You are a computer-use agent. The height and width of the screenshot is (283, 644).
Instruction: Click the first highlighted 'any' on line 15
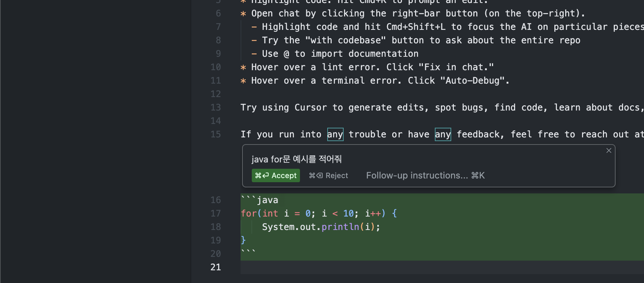[335, 134]
